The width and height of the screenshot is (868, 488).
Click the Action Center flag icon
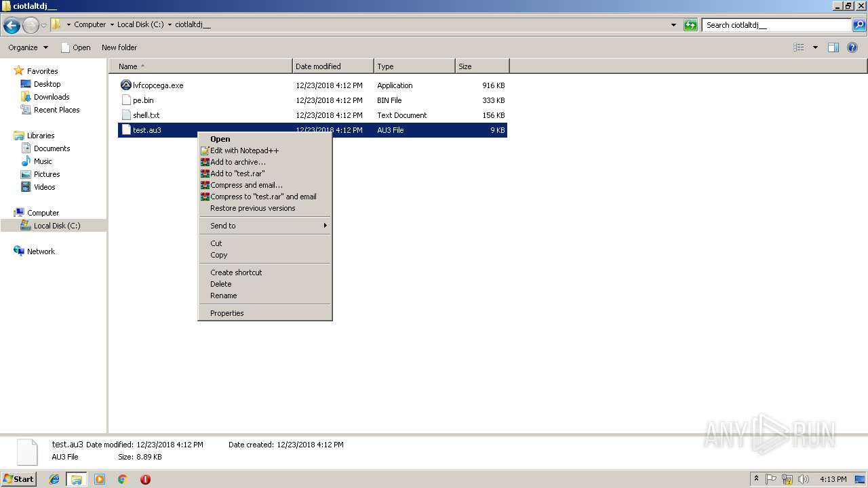coord(772,479)
